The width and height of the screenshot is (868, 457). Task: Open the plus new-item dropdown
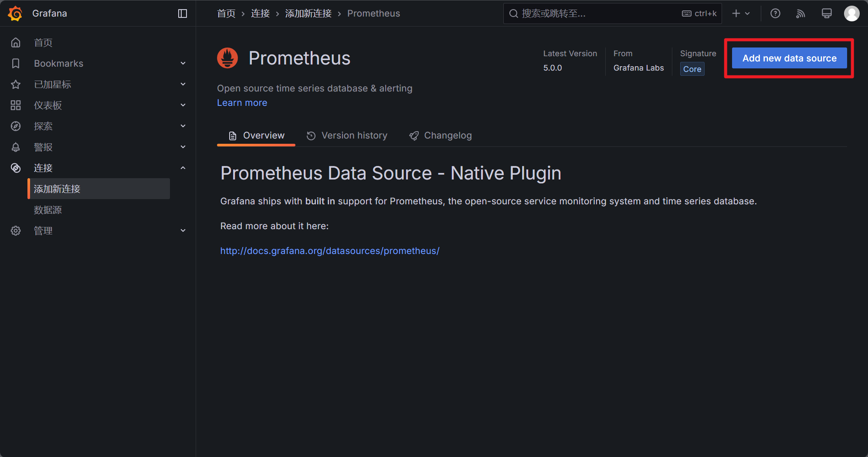[741, 14]
